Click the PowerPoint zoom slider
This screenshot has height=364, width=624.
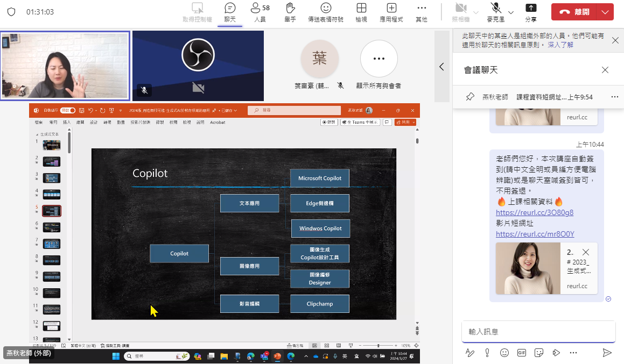(x=378, y=346)
